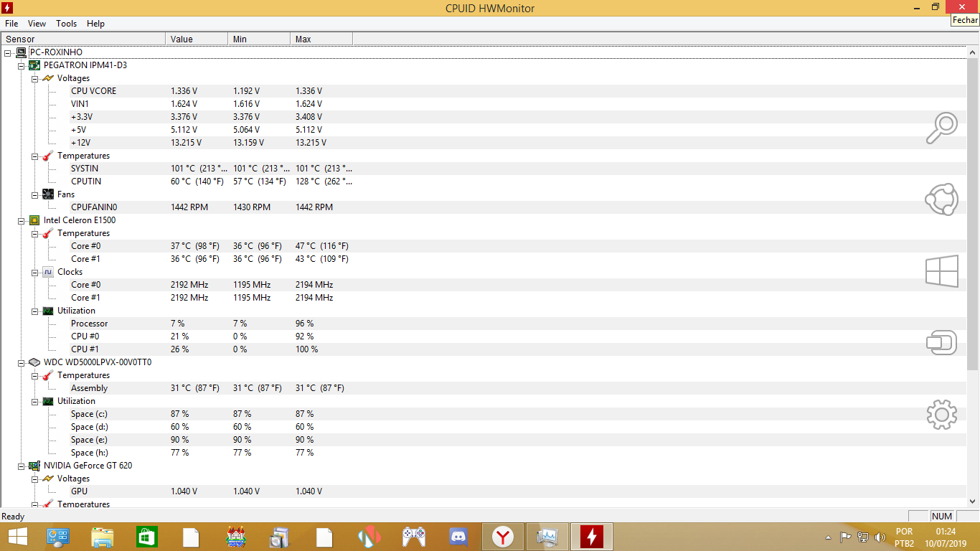
Task: Open the File menu
Action: click(11, 24)
